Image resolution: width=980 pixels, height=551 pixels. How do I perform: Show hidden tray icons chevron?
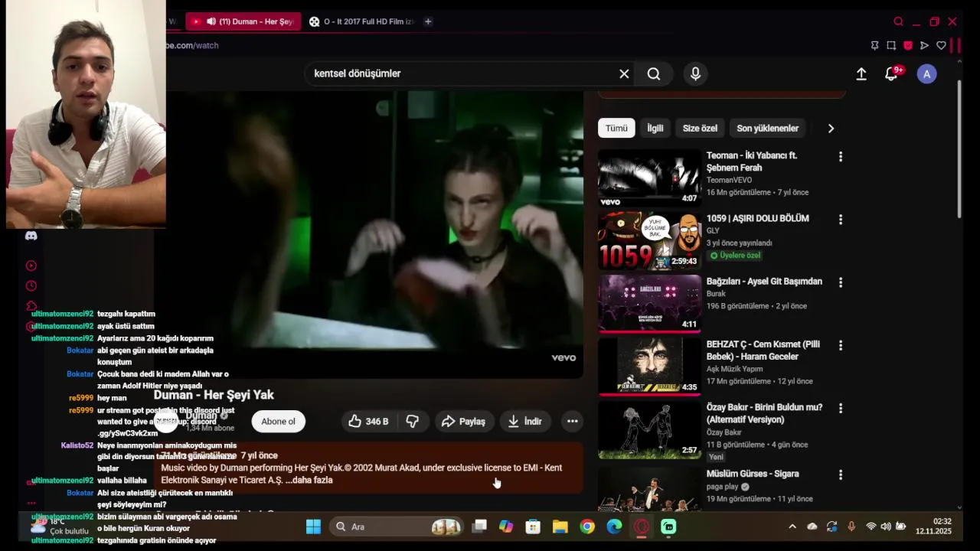[792, 527]
